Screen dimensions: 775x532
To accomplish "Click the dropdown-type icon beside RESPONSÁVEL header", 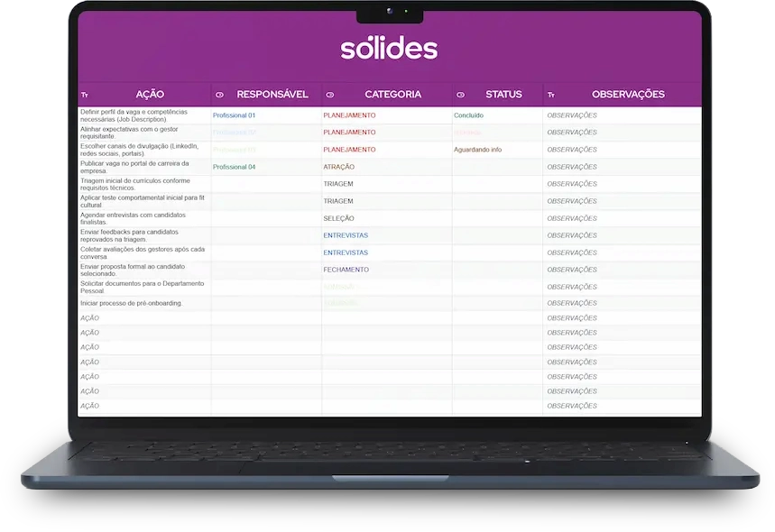I will click(219, 95).
